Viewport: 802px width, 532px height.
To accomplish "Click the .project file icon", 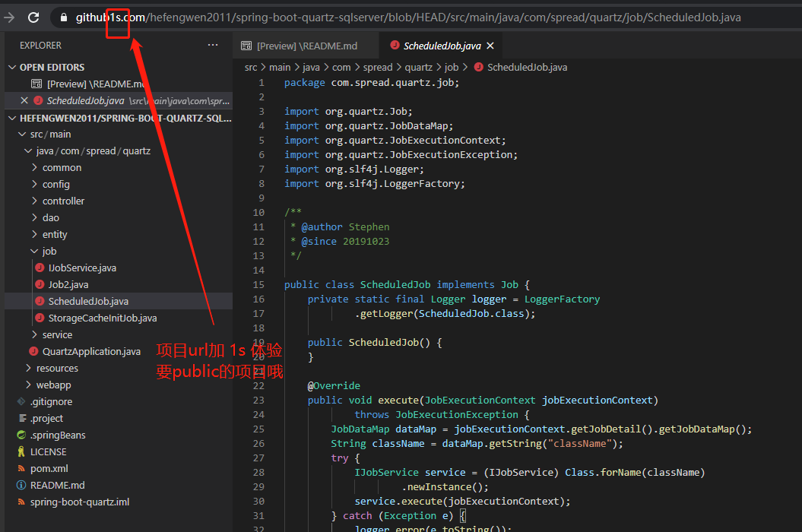I will (x=23, y=418).
